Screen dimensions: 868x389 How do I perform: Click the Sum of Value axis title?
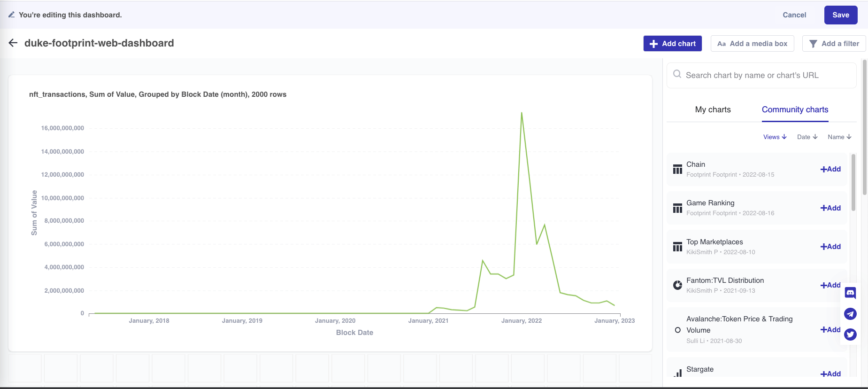point(34,213)
